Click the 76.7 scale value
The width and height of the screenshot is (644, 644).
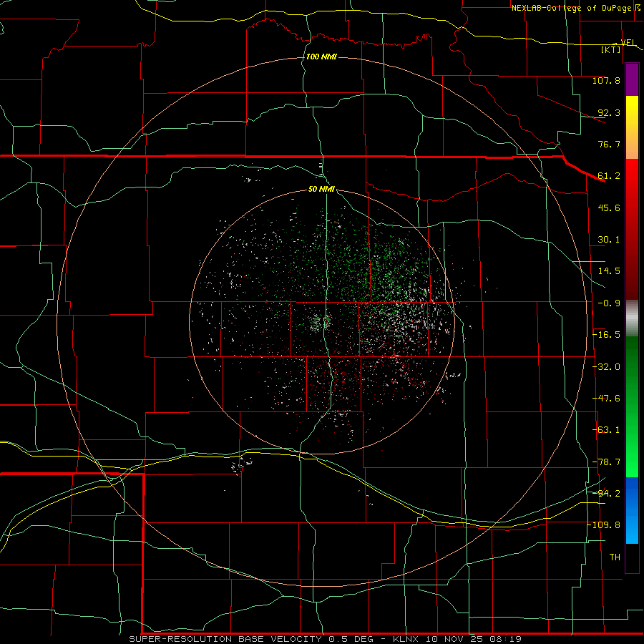[609, 144]
